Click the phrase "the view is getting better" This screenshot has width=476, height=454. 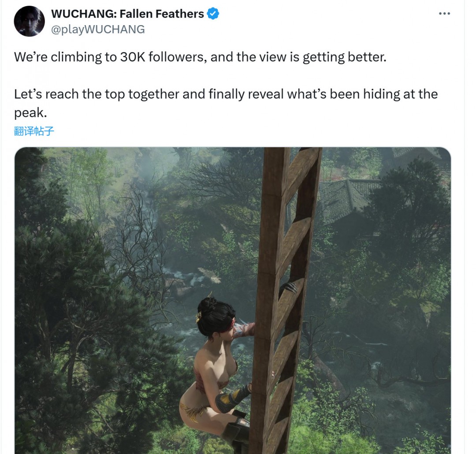[x=311, y=57]
